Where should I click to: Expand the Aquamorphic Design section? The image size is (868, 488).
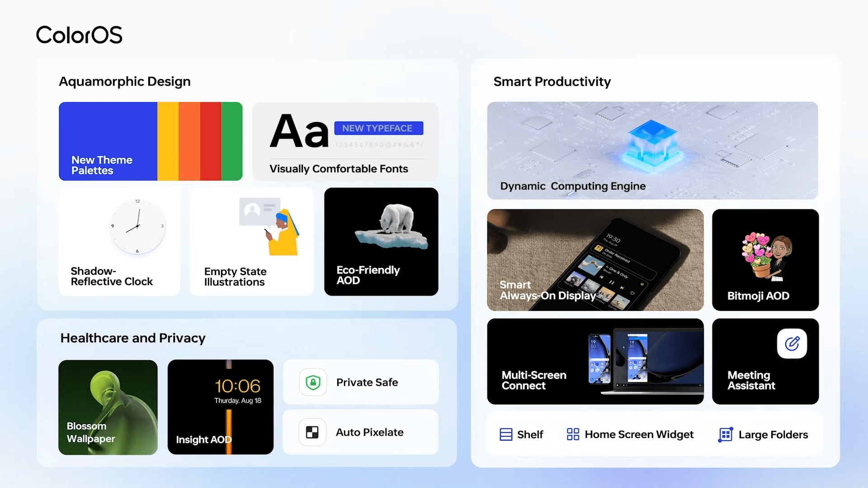[125, 81]
